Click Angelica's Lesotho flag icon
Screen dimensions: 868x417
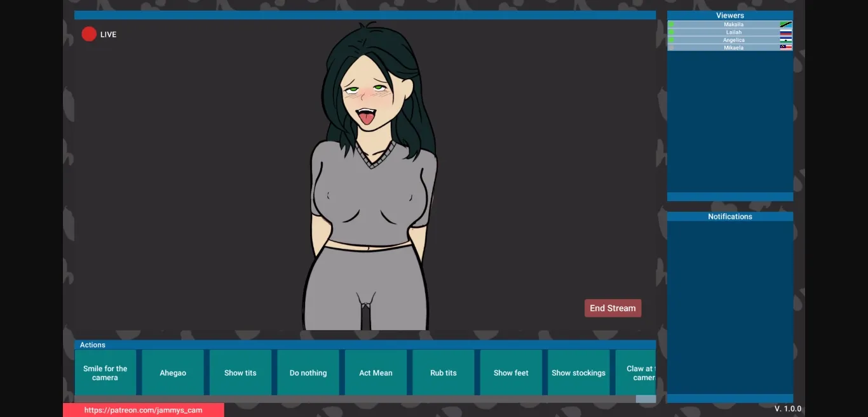click(786, 39)
